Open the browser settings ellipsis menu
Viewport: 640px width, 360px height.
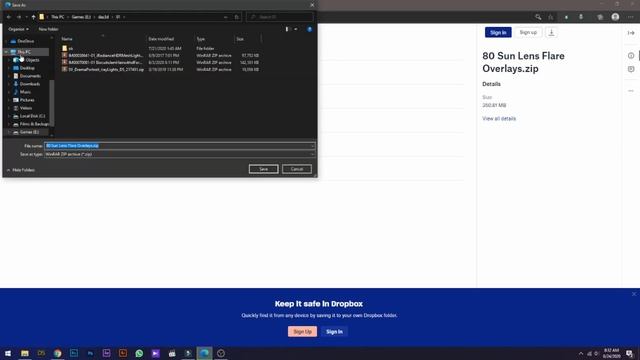pos(631,17)
